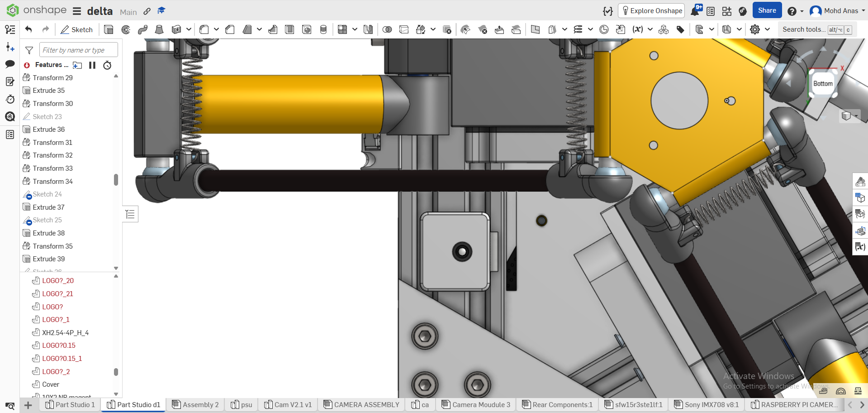The height and width of the screenshot is (413, 868).
Task: Select the Hole tool
Action: tap(307, 29)
